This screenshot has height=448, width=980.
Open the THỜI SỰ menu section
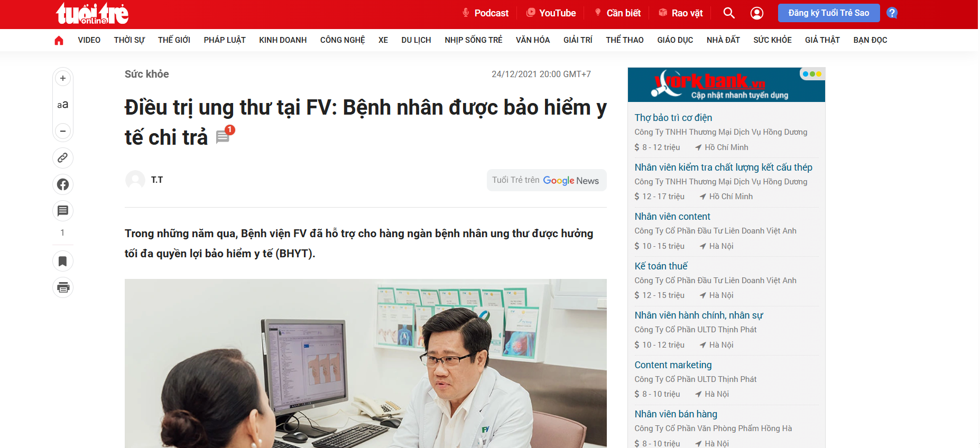click(x=129, y=40)
